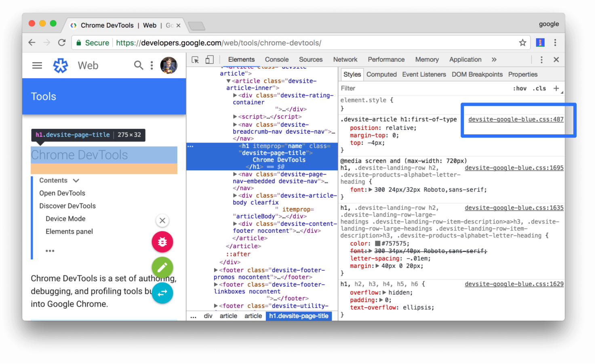This screenshot has width=598, height=364.
Task: Collapse the devsite-article-inner article node
Action: (x=229, y=81)
